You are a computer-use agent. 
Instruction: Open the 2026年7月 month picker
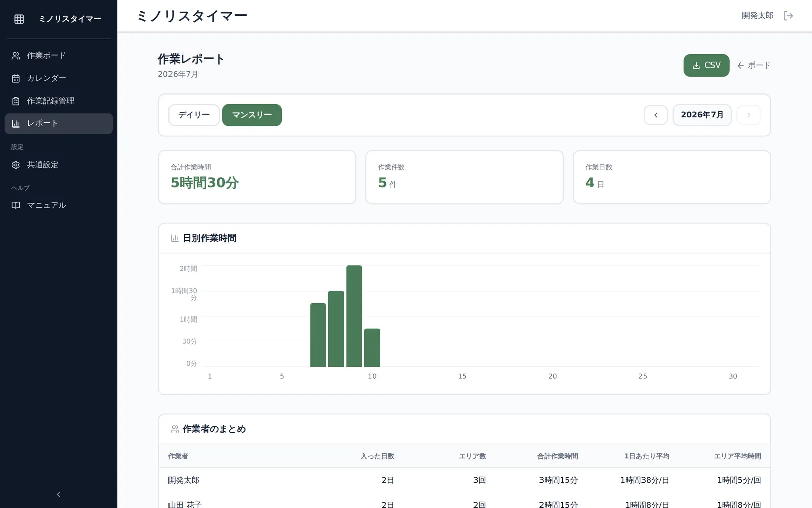click(x=702, y=115)
